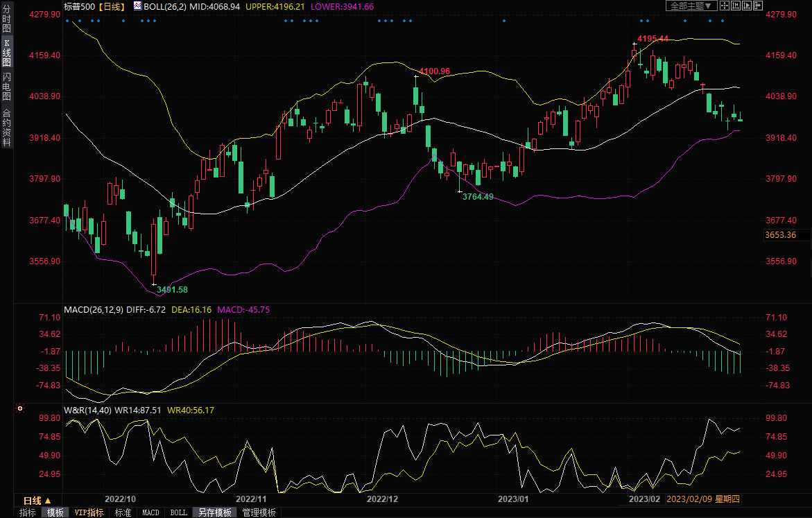
Task: Apply the VIP指标 template
Action: click(x=89, y=512)
